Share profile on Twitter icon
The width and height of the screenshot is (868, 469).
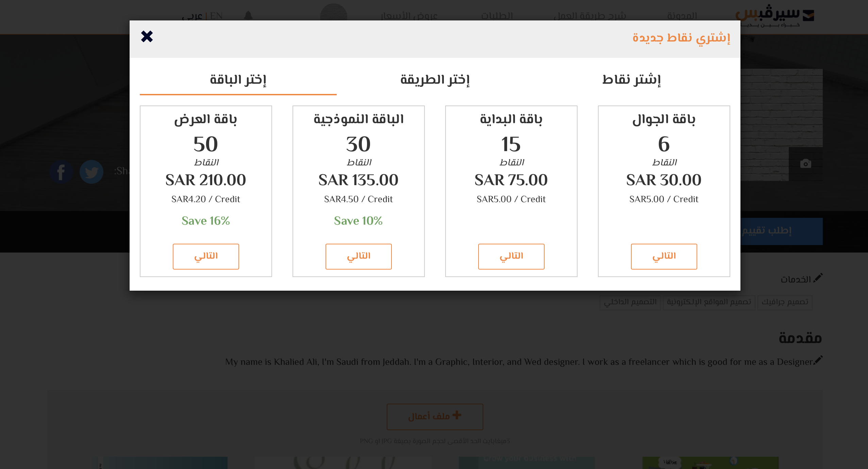[91, 172]
